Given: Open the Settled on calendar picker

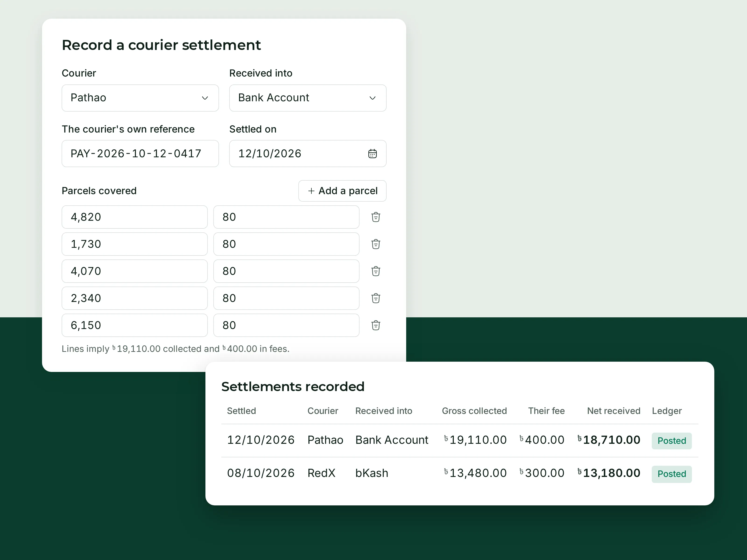Looking at the screenshot, I should click(372, 154).
